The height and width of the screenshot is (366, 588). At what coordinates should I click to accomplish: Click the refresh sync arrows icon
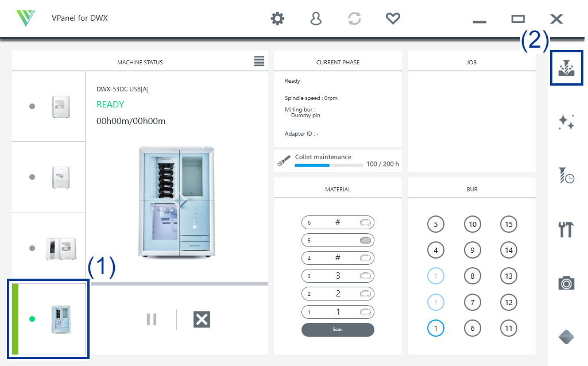coord(354,18)
